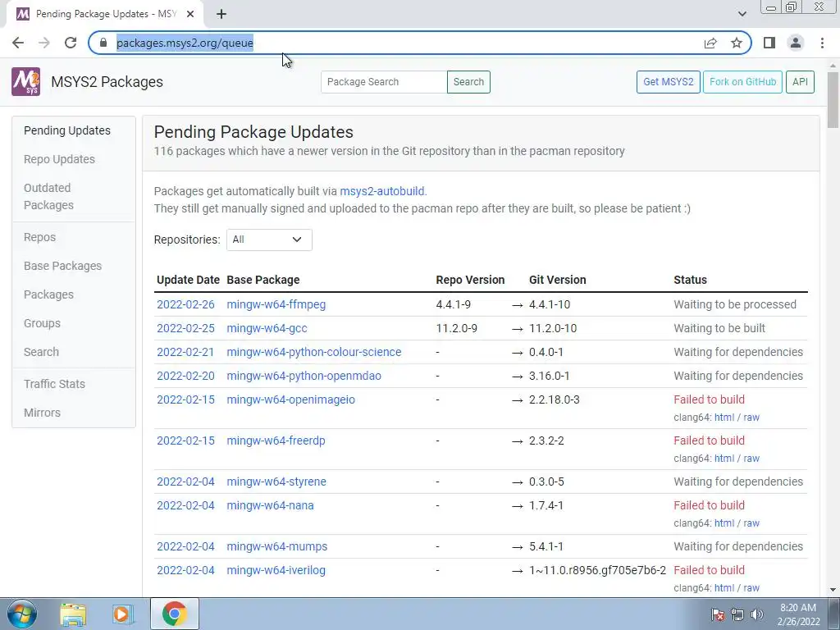Click network tray icon
The height and width of the screenshot is (630, 840).
[x=737, y=614]
